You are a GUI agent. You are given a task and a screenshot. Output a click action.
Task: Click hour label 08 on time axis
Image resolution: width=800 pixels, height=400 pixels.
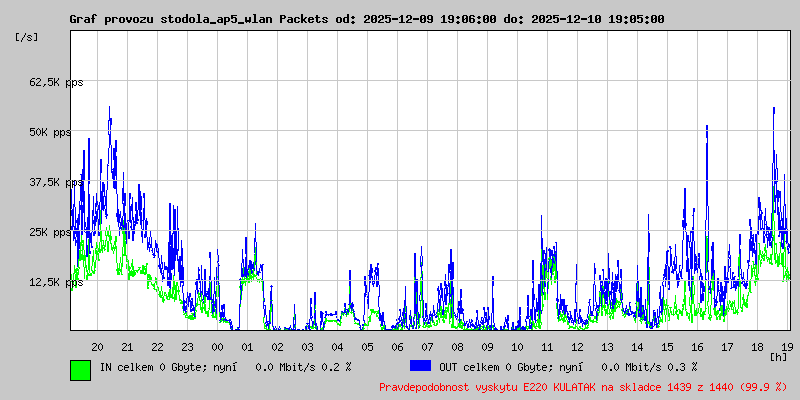pyautogui.click(x=457, y=347)
